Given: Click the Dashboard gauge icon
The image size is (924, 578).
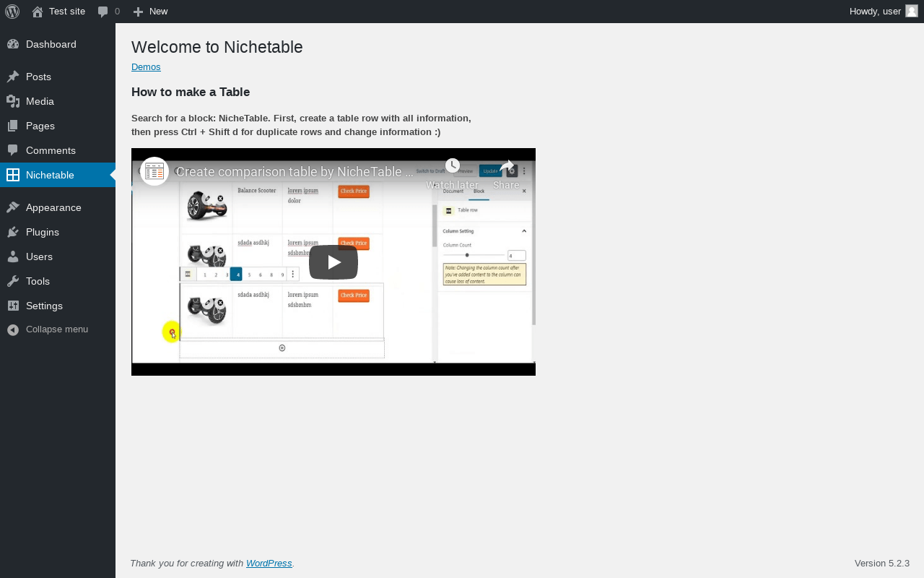Looking at the screenshot, I should pos(13,44).
